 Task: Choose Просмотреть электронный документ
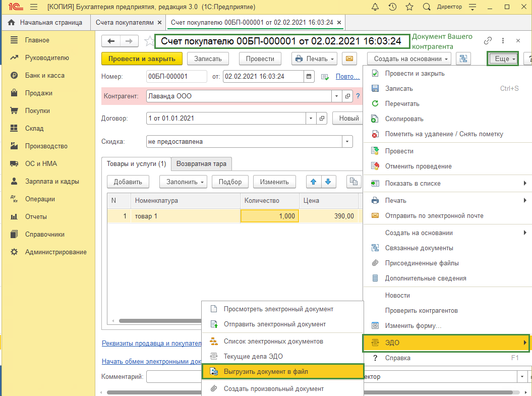click(x=282, y=309)
